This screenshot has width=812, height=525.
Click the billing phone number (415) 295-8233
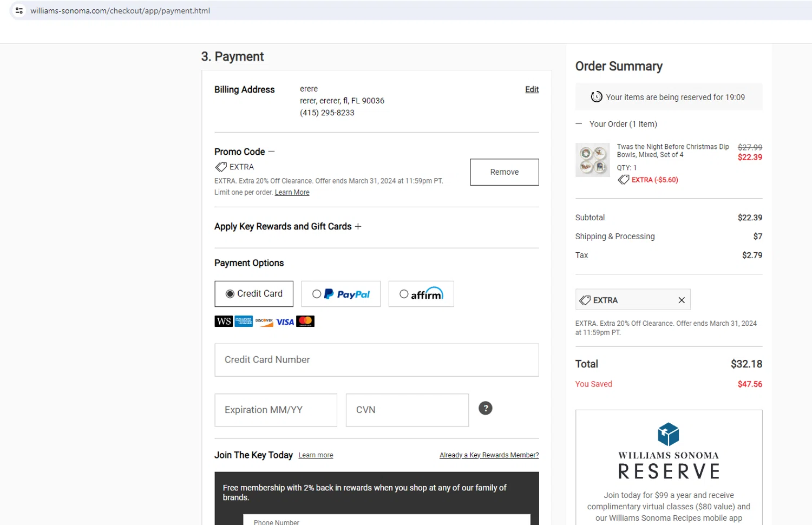tap(327, 113)
